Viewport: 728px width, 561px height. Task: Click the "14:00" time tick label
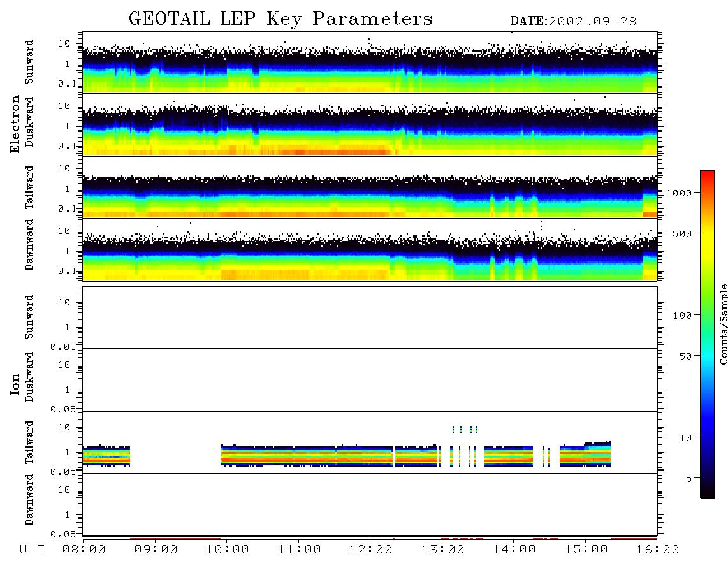point(514,550)
